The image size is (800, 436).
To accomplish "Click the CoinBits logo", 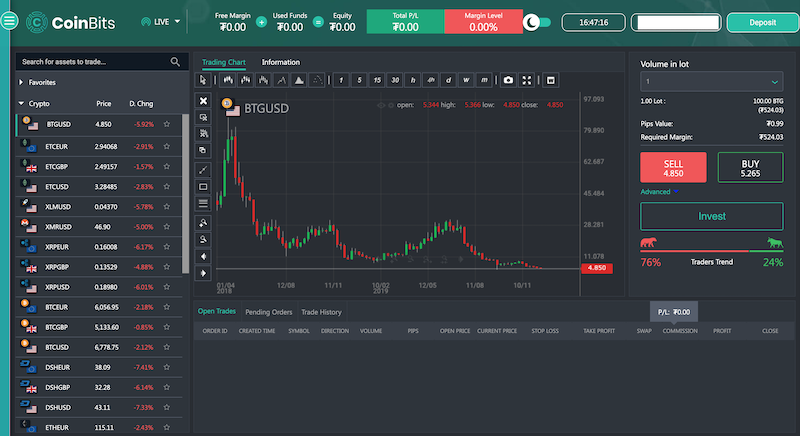I will pos(71,22).
